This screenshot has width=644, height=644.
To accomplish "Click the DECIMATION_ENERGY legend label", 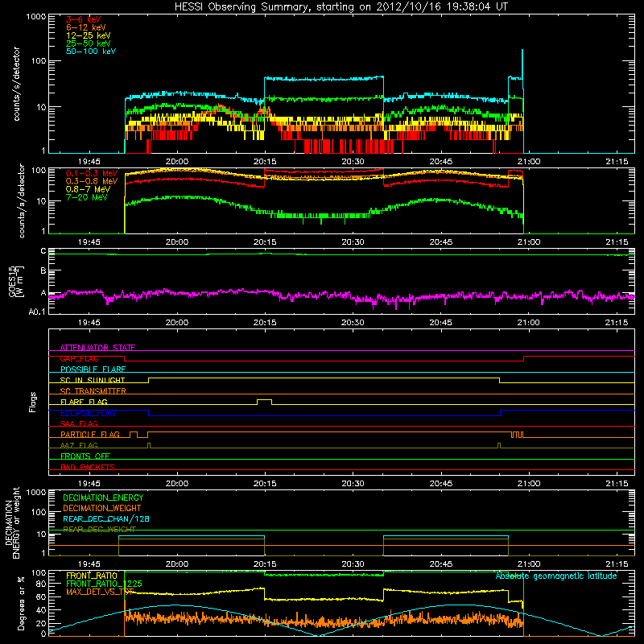I will (x=103, y=497).
